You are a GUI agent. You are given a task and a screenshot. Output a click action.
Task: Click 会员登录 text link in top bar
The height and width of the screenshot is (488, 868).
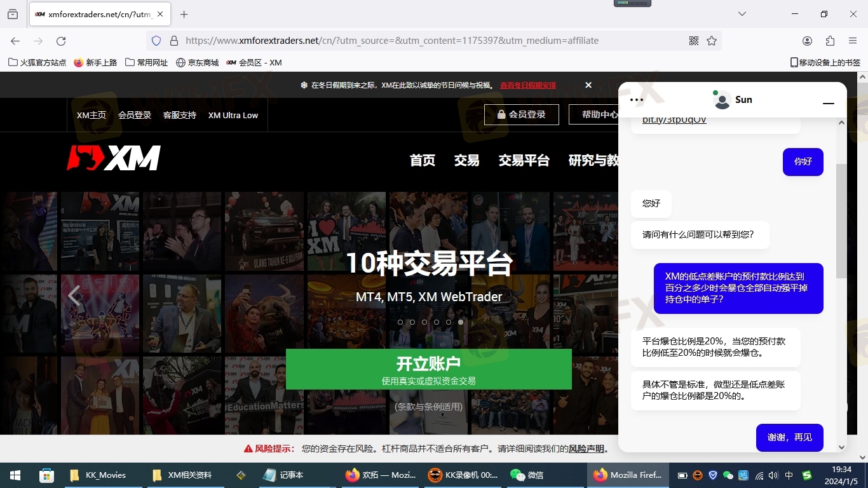[x=135, y=115]
